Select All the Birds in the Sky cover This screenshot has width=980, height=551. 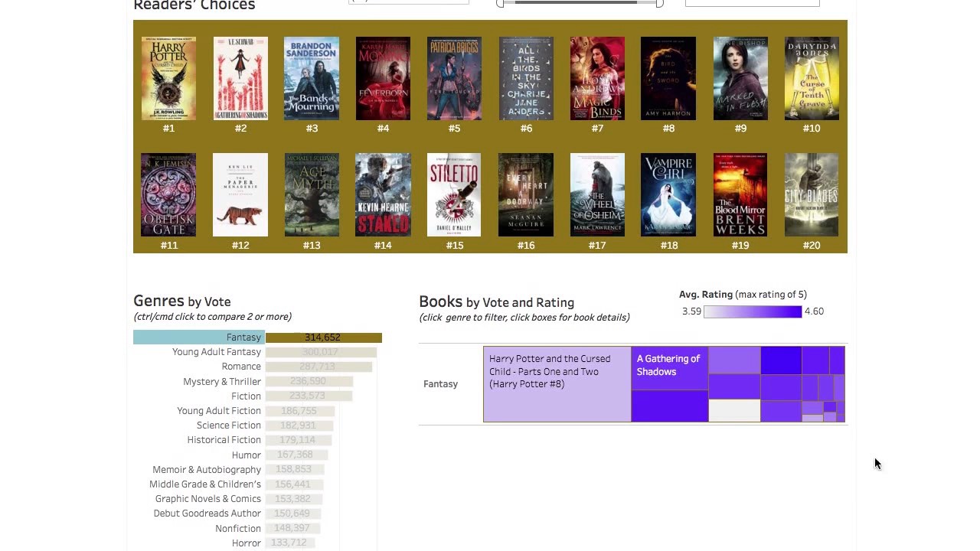tap(526, 78)
